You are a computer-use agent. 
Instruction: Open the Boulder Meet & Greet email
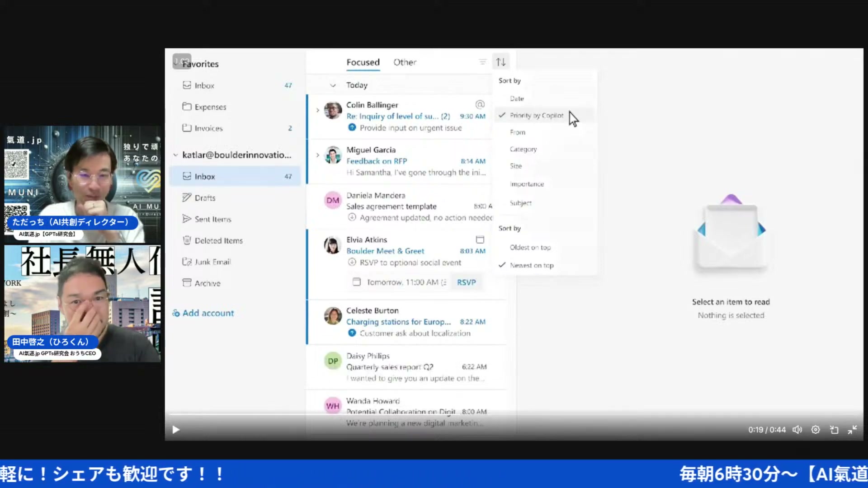[x=400, y=264]
